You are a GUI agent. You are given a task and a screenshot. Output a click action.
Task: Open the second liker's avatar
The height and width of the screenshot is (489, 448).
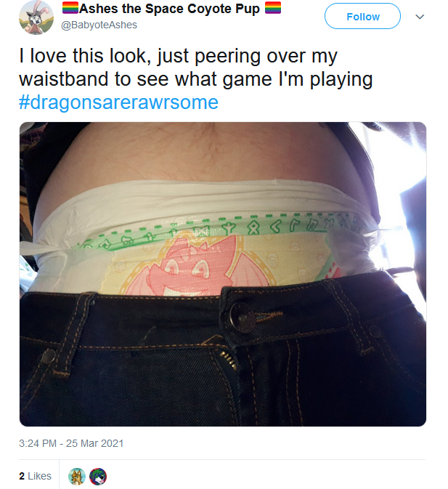pyautogui.click(x=98, y=477)
